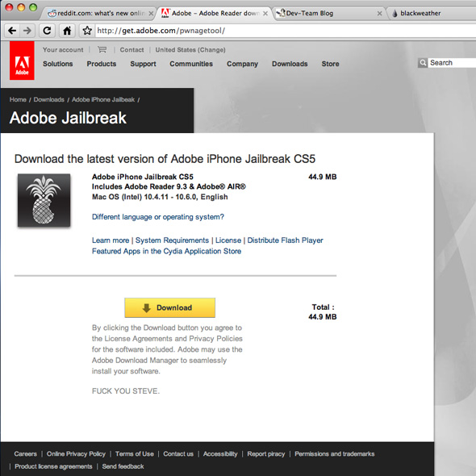Open the Communities navigation menu
This screenshot has width=476, height=476.
tap(191, 64)
